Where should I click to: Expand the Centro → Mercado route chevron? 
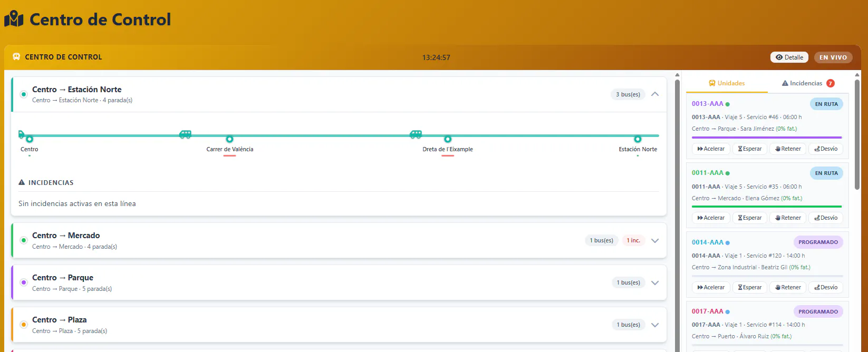tap(655, 241)
